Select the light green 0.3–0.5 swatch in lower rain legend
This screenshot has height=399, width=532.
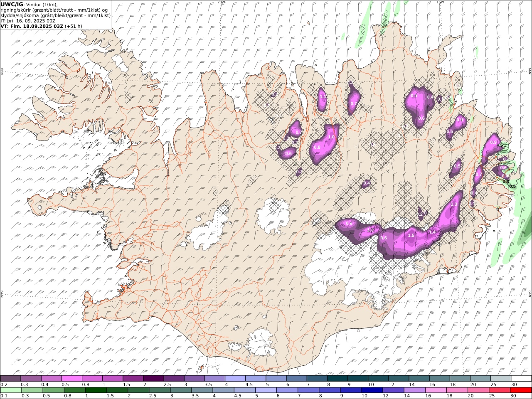pos(32,390)
